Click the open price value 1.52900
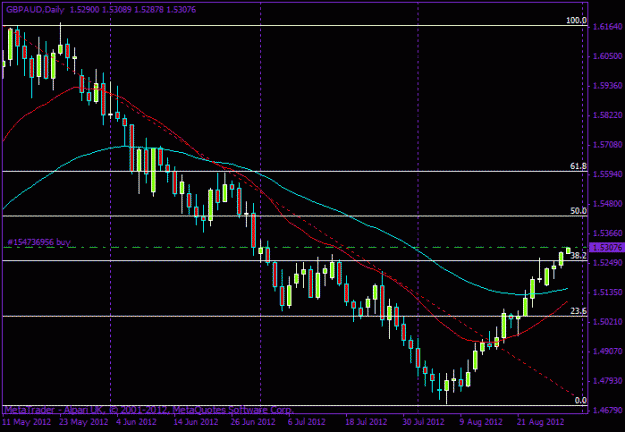Screen dimensions: 625x432 (84, 10)
